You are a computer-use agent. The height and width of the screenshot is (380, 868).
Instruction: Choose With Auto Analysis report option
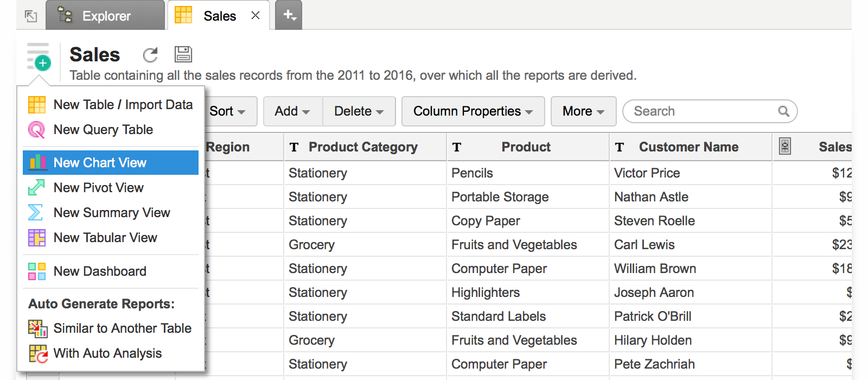pos(107,353)
